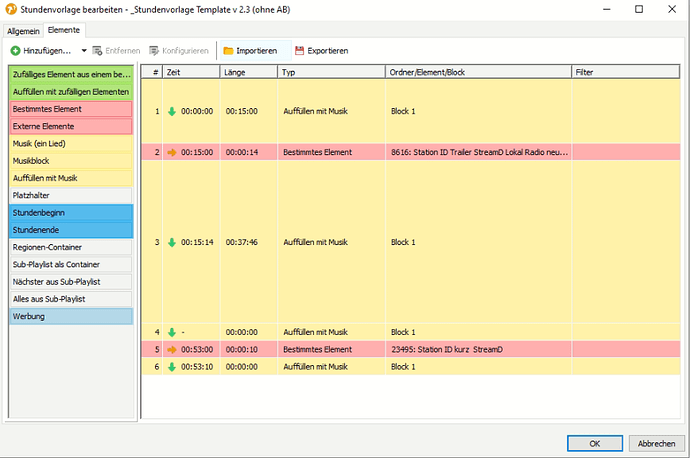
Task: Select Sub-Playlist als Container entry
Action: click(70, 265)
